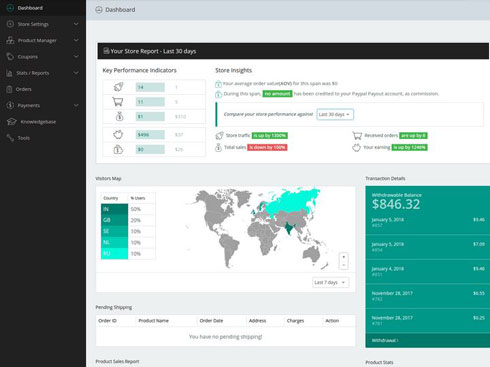The height and width of the screenshot is (367, 490).
Task: Click the Product Name column header
Action: pyautogui.click(x=153, y=321)
